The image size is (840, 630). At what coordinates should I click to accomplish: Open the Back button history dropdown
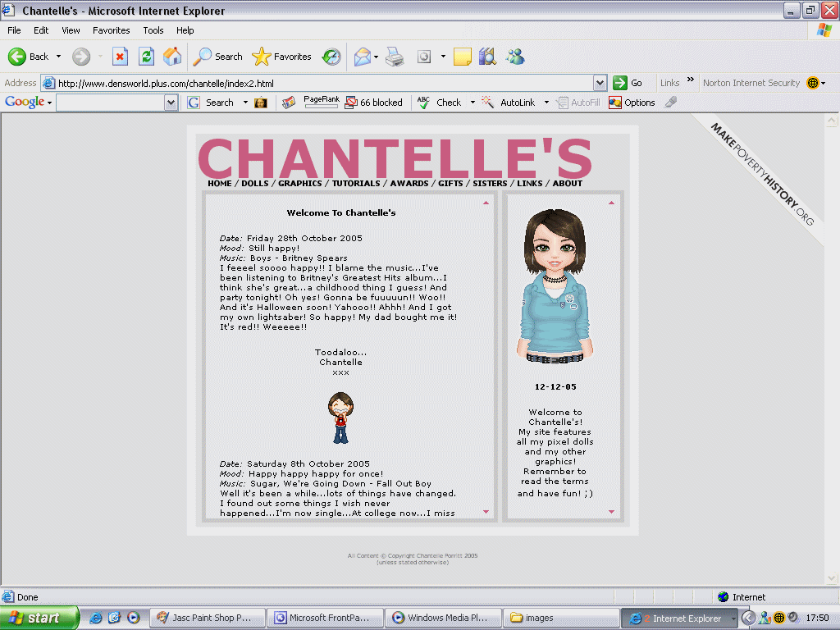[x=58, y=57]
